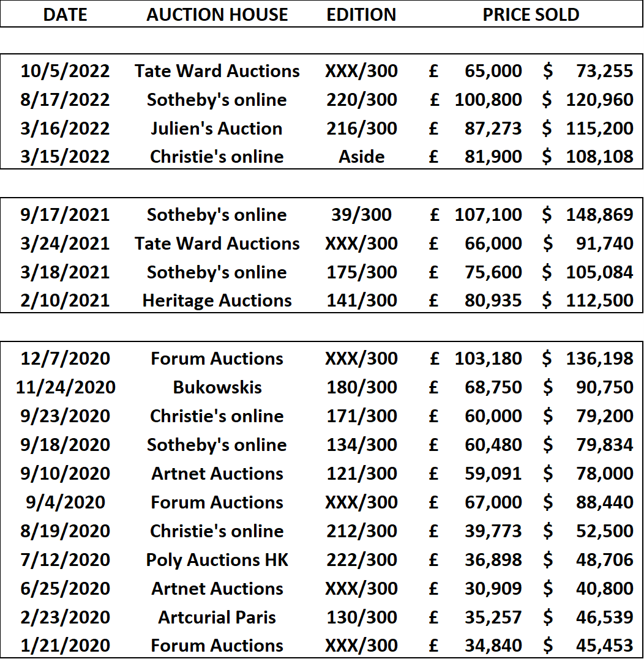Click the 39/300 edition cell
Screen dimensions: 644x659
tap(362, 215)
